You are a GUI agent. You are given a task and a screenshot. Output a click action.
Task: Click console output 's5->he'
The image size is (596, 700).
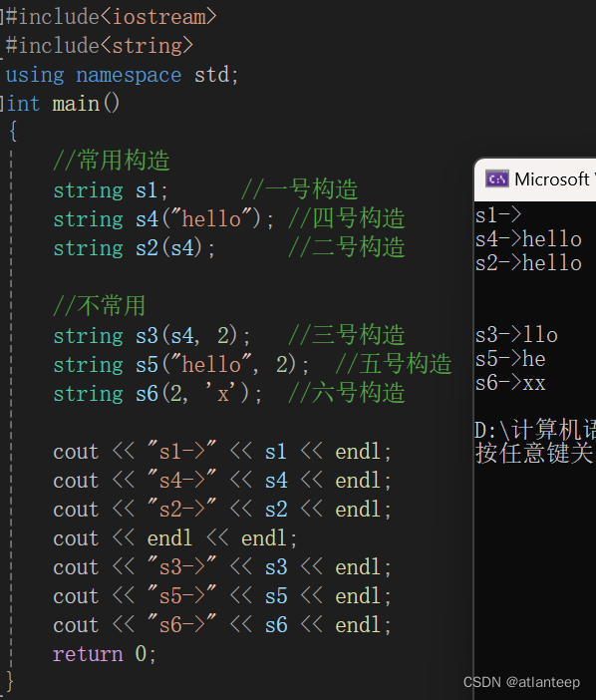[x=510, y=359]
